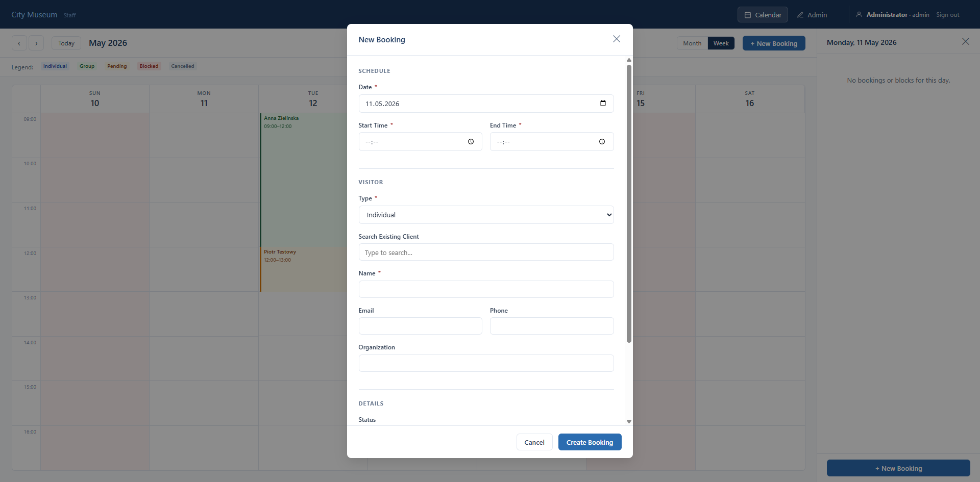Cancel the New Booking dialog

coord(534,442)
